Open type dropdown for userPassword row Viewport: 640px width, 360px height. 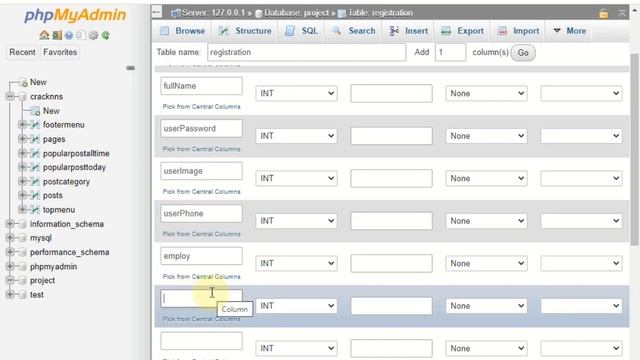point(296,136)
